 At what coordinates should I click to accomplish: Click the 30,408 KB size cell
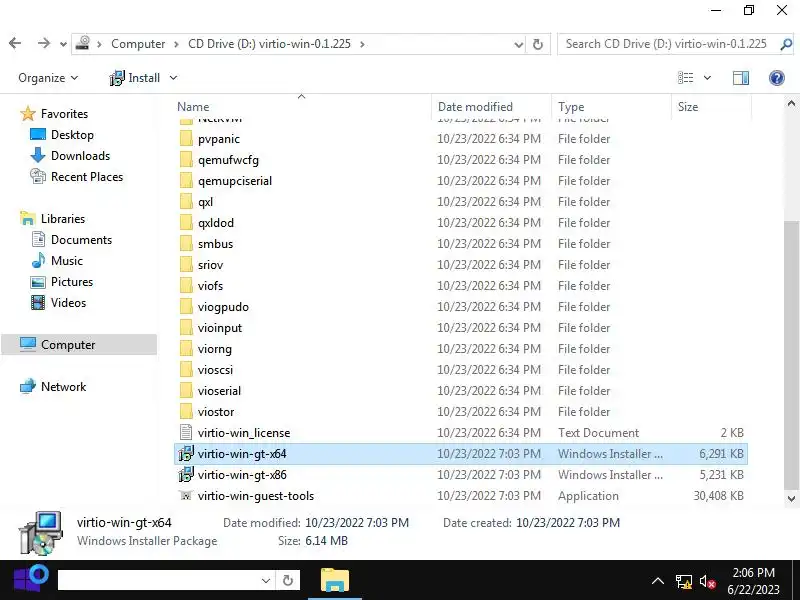(718, 495)
